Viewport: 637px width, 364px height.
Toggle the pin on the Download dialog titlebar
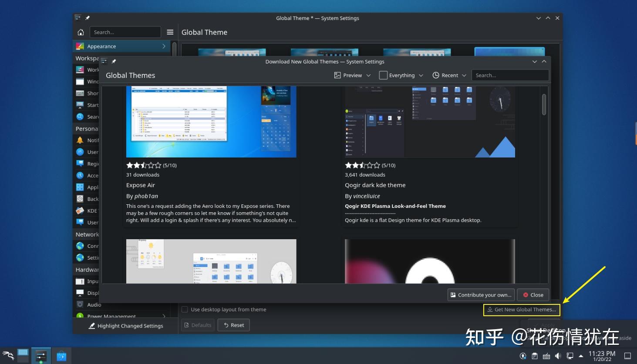coord(113,61)
